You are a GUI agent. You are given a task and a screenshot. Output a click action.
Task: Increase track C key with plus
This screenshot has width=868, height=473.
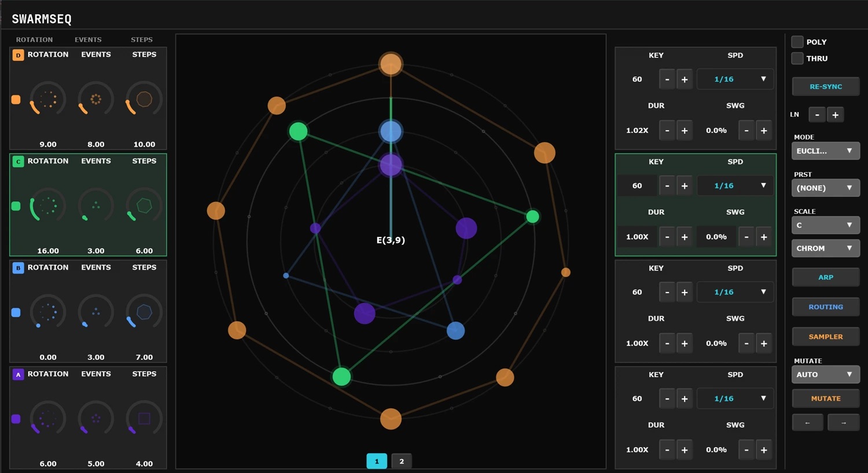click(685, 186)
